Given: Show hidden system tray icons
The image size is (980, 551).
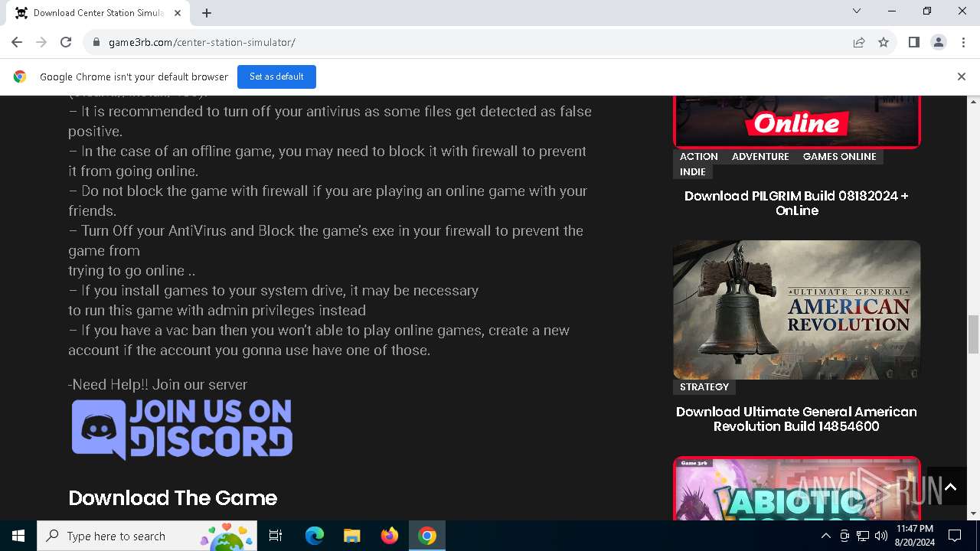Looking at the screenshot, I should click(x=825, y=536).
